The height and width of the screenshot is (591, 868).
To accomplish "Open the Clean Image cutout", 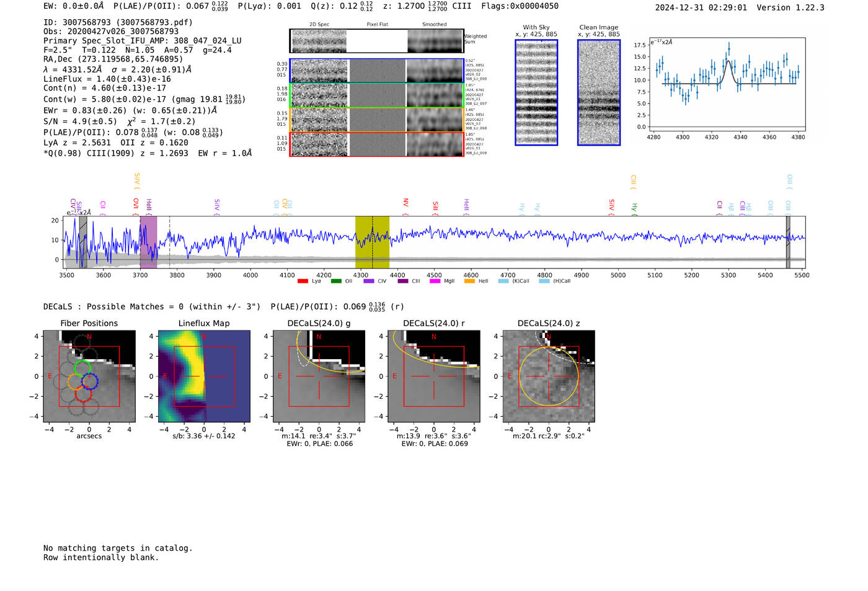I will [599, 92].
